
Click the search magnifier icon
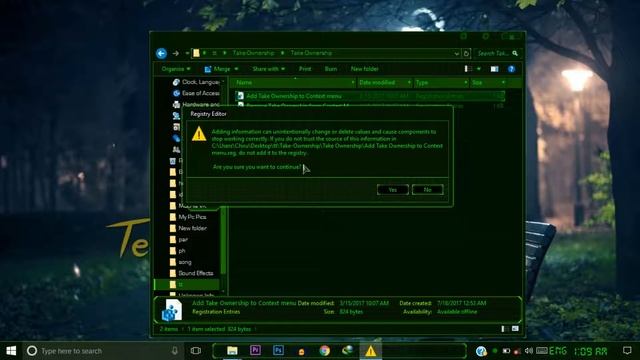click(515, 53)
